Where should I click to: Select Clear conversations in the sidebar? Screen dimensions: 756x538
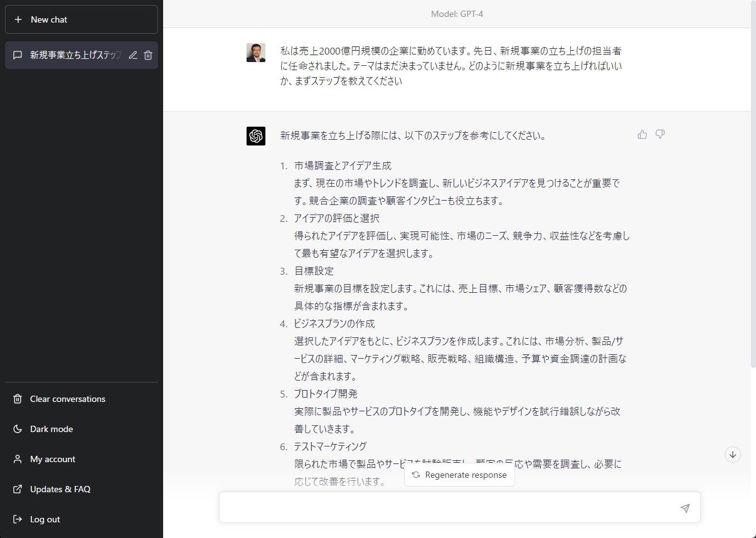coord(68,399)
